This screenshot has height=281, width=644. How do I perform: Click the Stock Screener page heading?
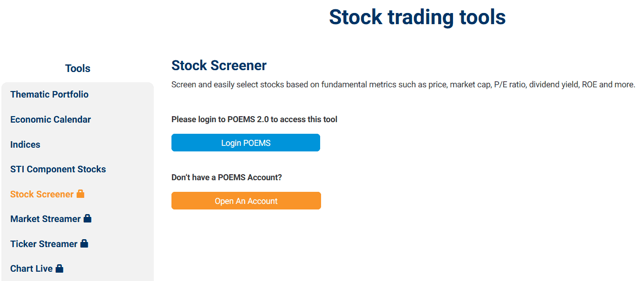[219, 65]
